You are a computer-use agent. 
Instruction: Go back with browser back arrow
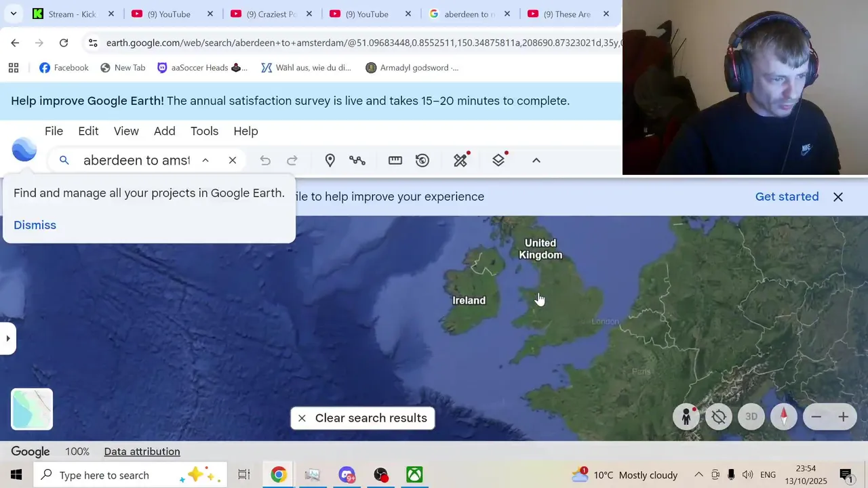[15, 43]
